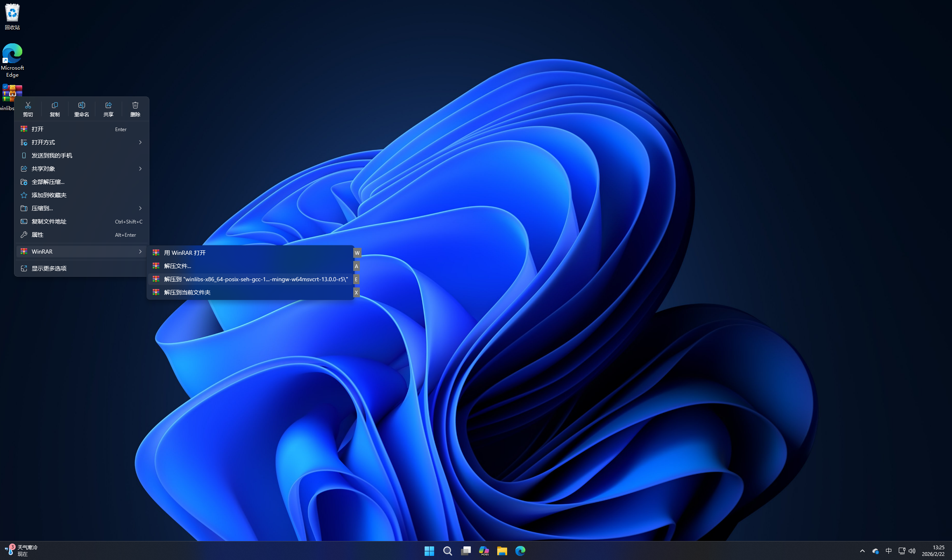Click the taskbar Search icon

(447, 551)
